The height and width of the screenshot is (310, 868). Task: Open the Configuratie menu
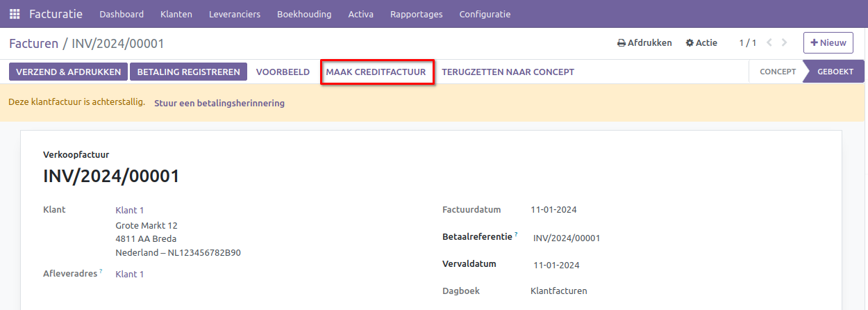click(x=485, y=14)
